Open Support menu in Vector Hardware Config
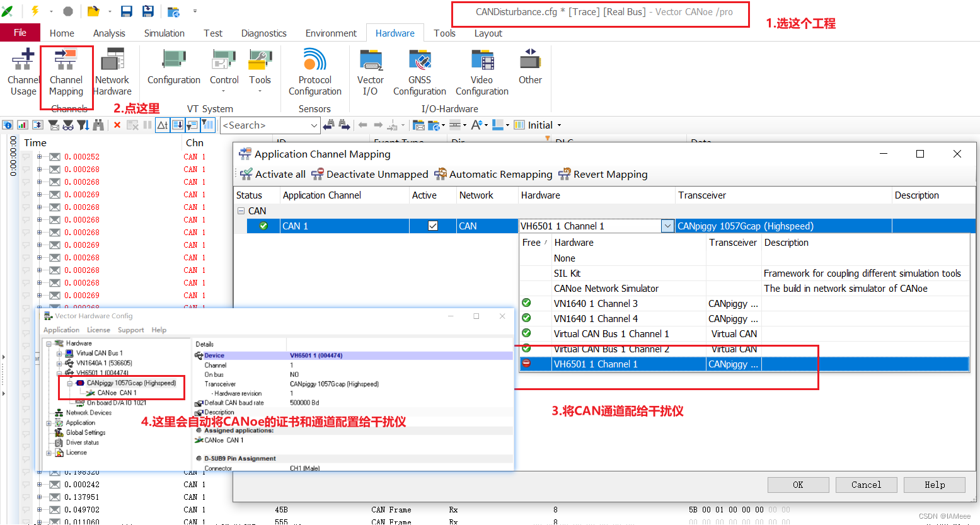The image size is (980, 525). coord(130,330)
